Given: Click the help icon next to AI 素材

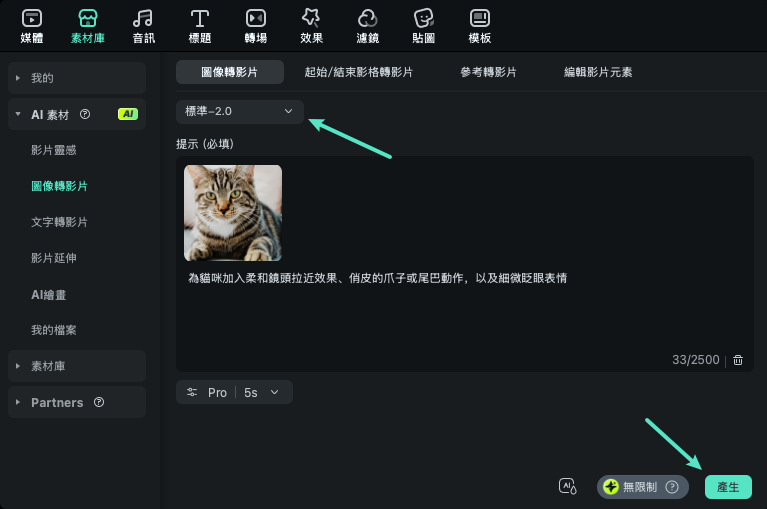Looking at the screenshot, I should pos(85,114).
